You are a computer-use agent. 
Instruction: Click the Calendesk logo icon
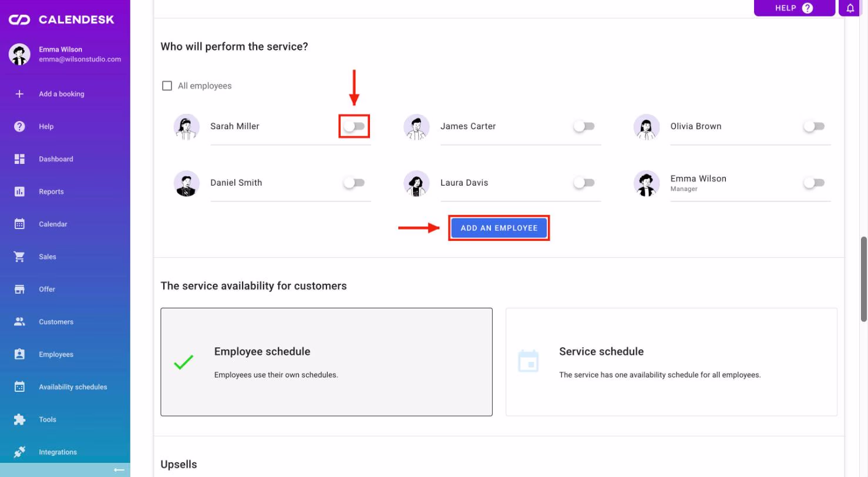click(19, 19)
